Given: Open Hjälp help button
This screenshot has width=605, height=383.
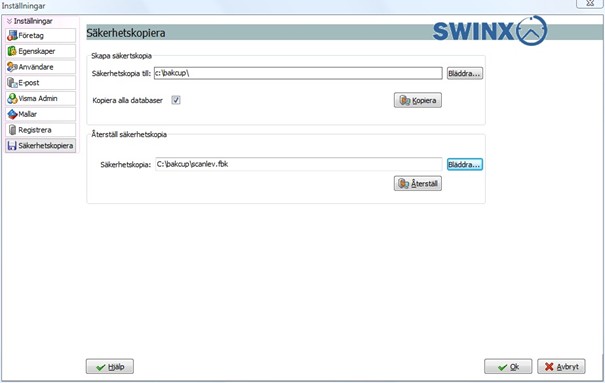Looking at the screenshot, I should pyautogui.click(x=110, y=366).
